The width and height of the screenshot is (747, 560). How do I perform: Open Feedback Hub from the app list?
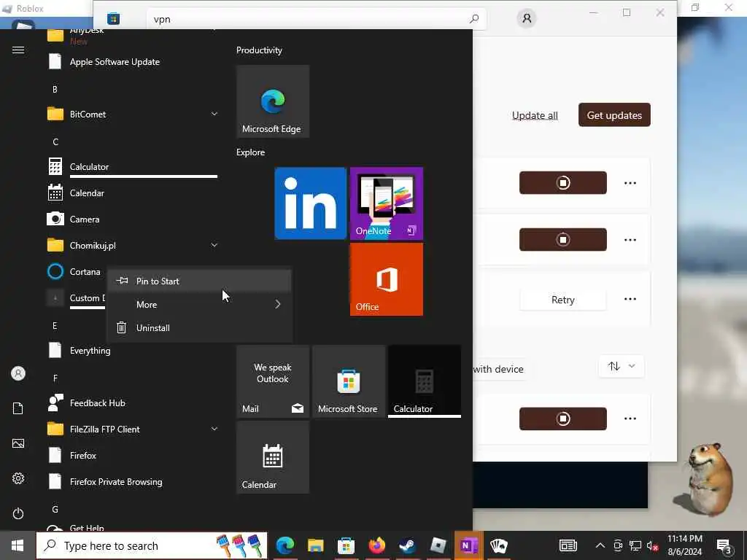[132, 402]
